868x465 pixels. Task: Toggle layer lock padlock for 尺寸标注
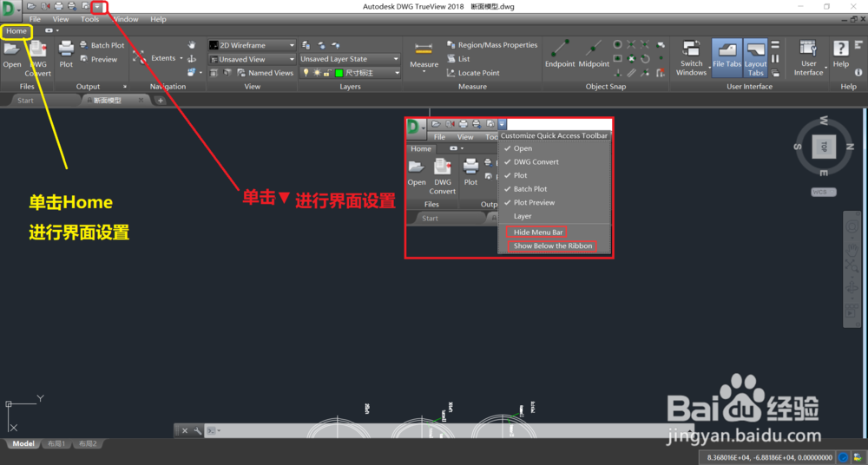point(326,73)
